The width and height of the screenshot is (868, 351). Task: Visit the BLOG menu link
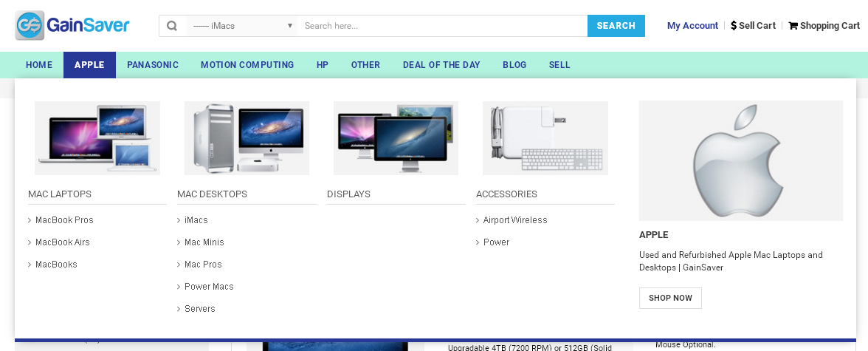coord(515,65)
